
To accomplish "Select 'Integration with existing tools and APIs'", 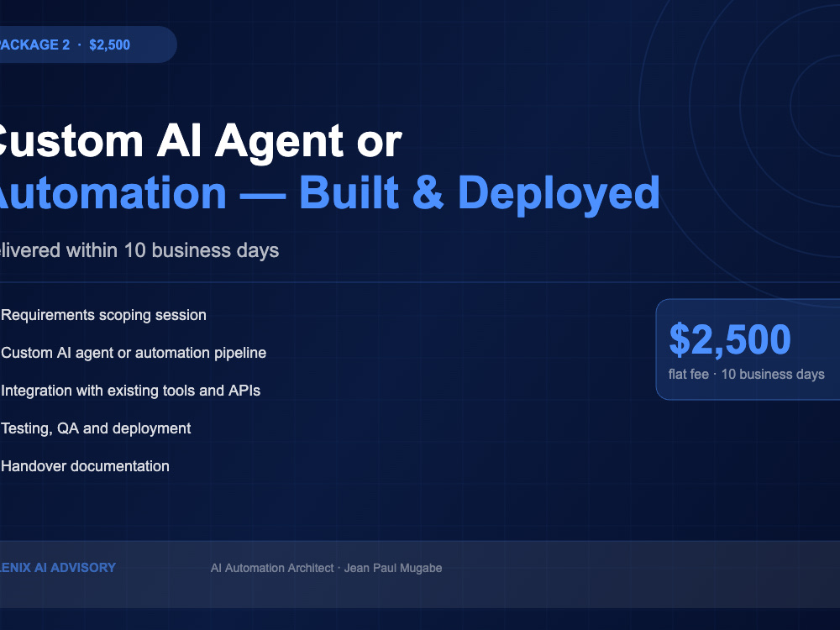I will [131, 391].
